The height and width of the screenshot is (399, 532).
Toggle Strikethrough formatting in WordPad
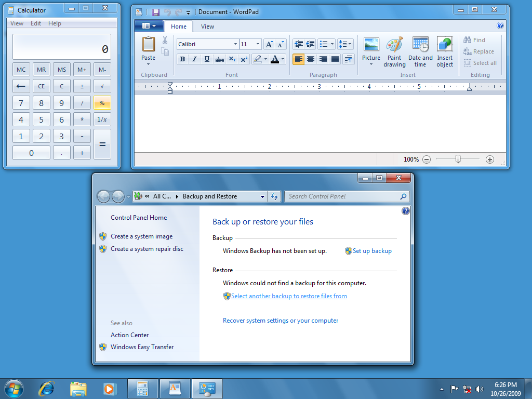coord(220,59)
